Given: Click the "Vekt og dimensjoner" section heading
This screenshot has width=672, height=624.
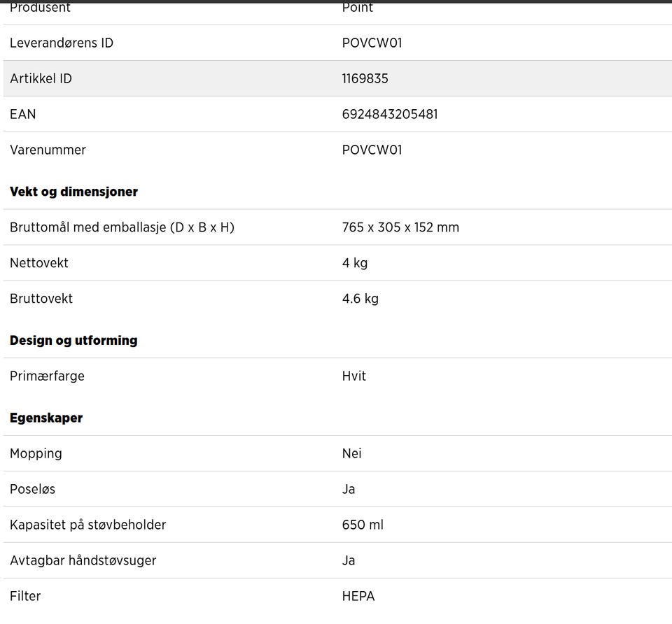Looking at the screenshot, I should (73, 192).
